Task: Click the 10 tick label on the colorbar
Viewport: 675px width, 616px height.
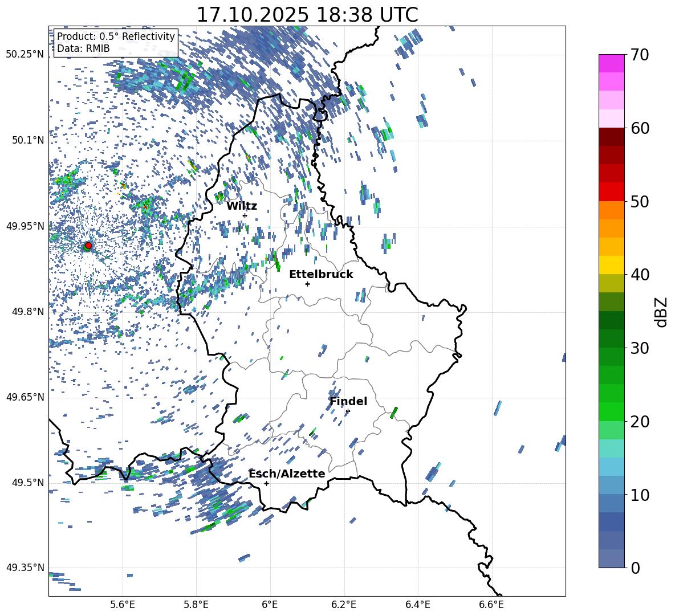Action: click(x=640, y=495)
